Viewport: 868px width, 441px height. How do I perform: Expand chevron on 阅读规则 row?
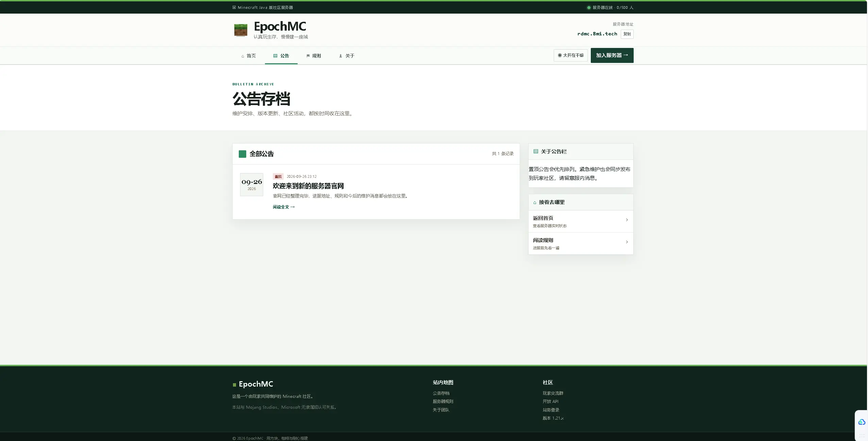(x=627, y=242)
